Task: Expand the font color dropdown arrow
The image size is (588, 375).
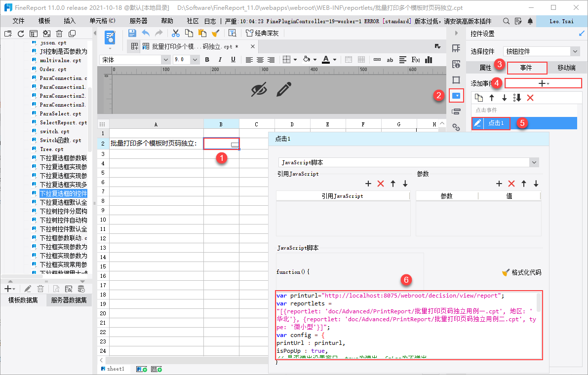Action: pyautogui.click(x=335, y=60)
